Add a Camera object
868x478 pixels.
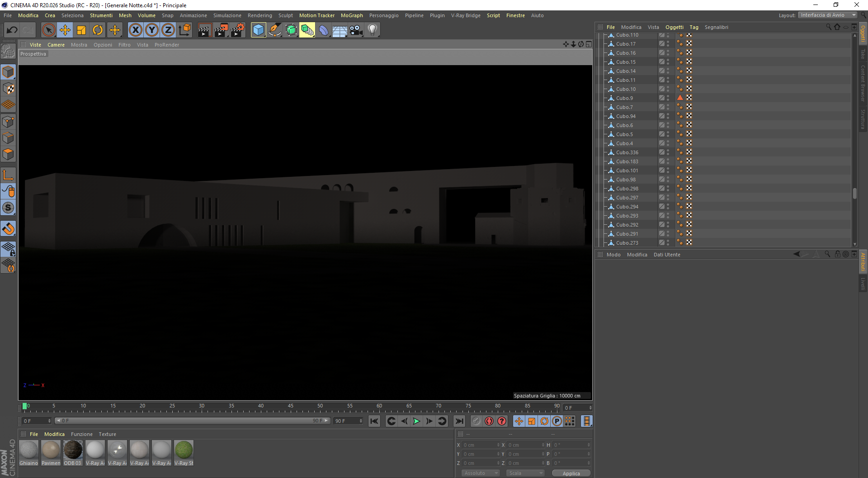(356, 30)
